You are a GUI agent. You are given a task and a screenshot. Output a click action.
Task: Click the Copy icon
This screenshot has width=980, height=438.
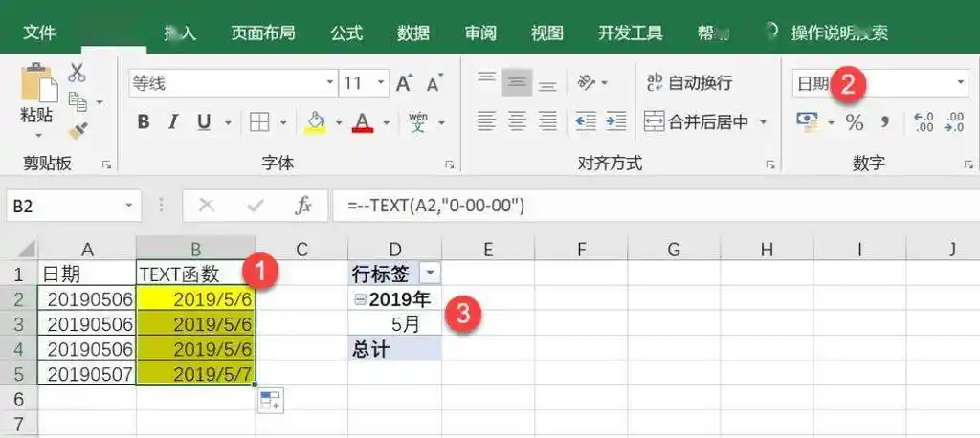78,101
